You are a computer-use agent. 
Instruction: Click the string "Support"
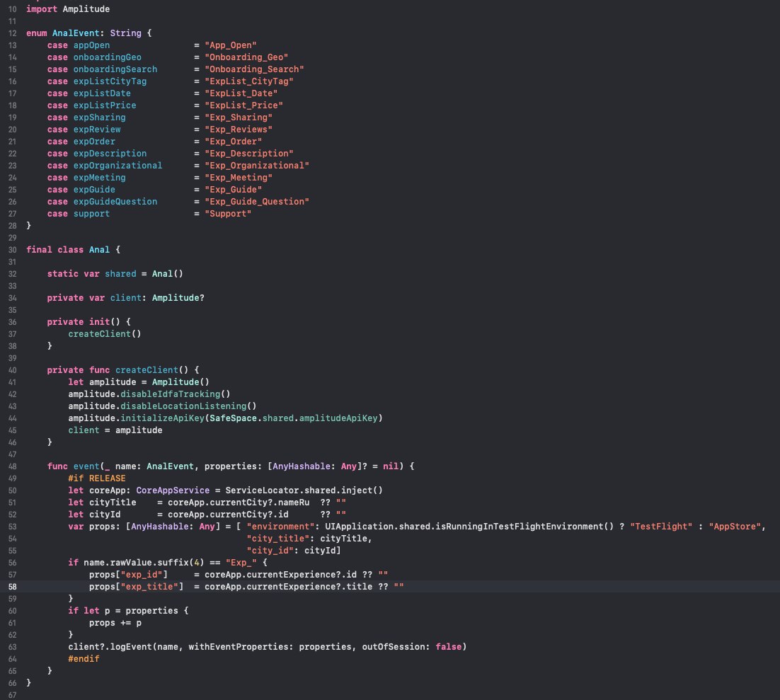point(228,214)
